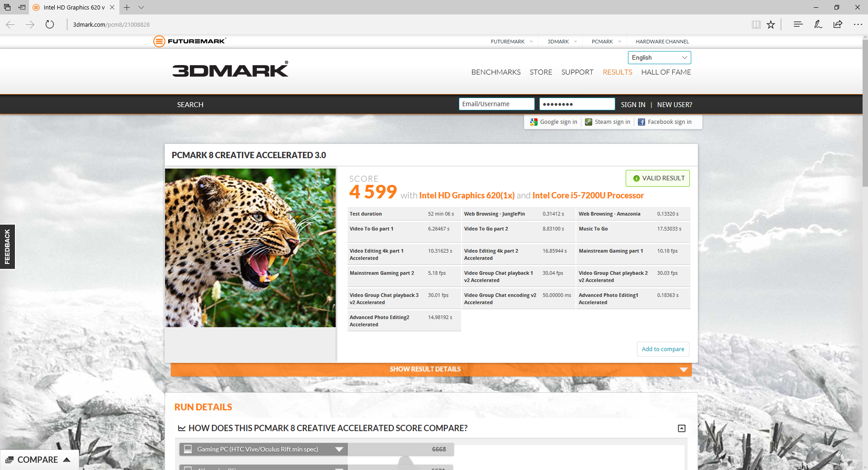Click Web Browsing - JunglePin label
868x470 pixels.
coord(494,214)
